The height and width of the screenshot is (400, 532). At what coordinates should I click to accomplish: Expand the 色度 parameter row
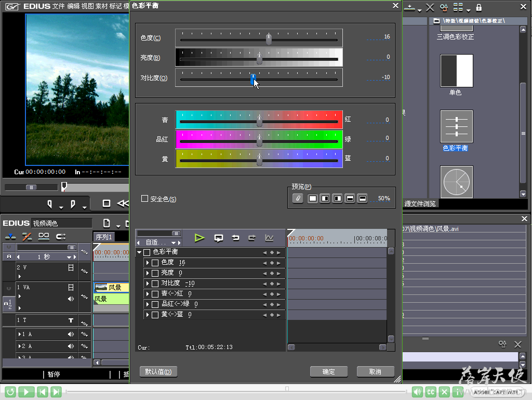(147, 263)
